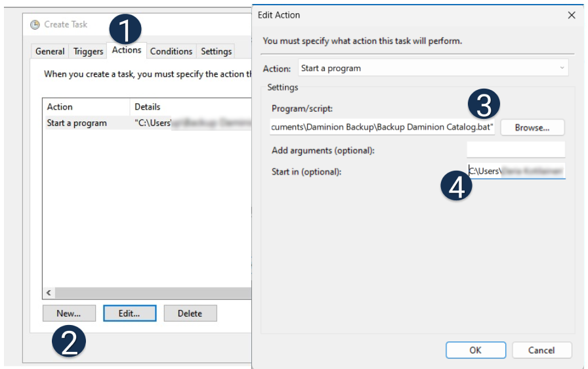Click the Edit... button
The height and width of the screenshot is (369, 588).
point(129,313)
